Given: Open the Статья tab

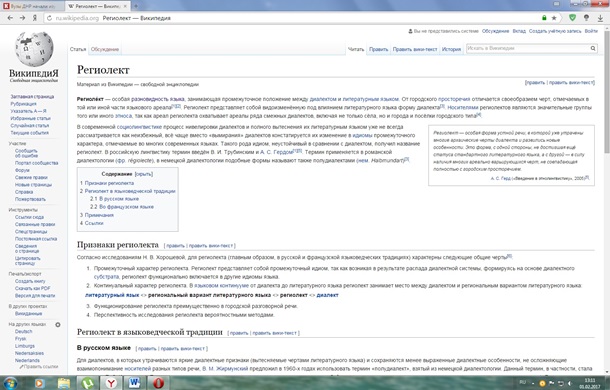Looking at the screenshot, I should pos(78,49).
